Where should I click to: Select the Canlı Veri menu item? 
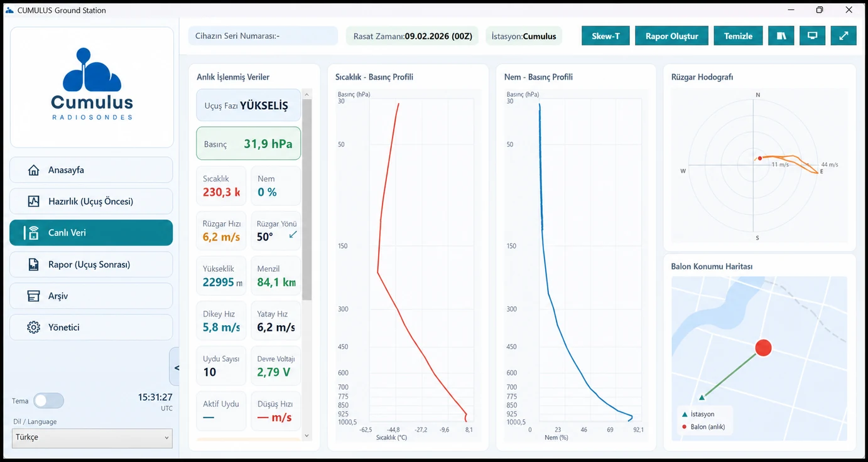click(91, 233)
